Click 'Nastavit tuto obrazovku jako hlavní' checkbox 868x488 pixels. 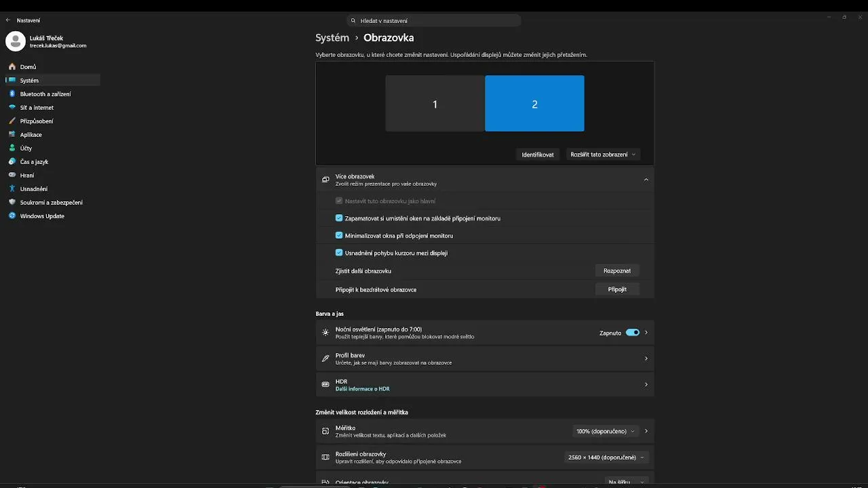click(339, 201)
